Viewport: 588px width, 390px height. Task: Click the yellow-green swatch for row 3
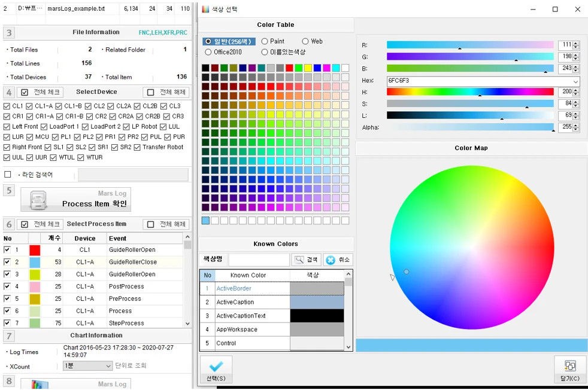point(35,274)
